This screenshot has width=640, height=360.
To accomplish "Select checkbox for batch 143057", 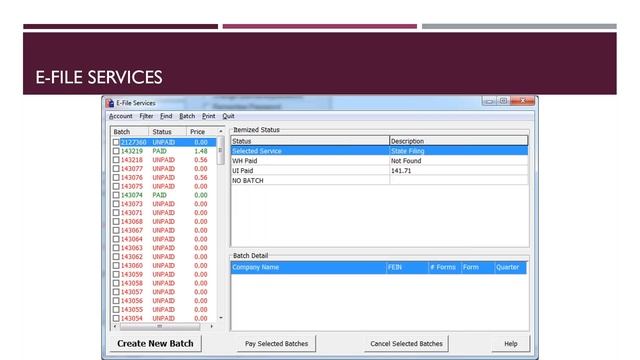I will [x=116, y=292].
